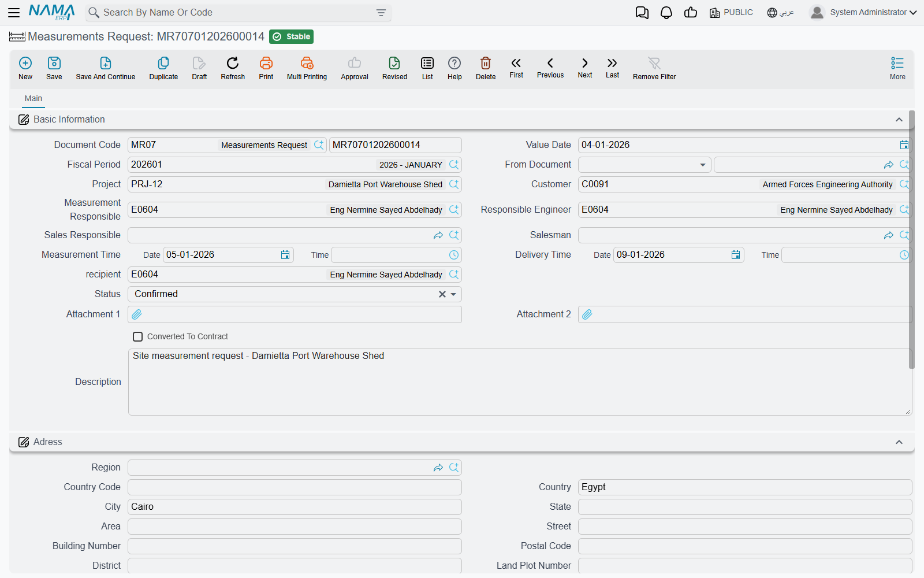This screenshot has width=924, height=578.
Task: Collapse the Adress section
Action: [899, 442]
